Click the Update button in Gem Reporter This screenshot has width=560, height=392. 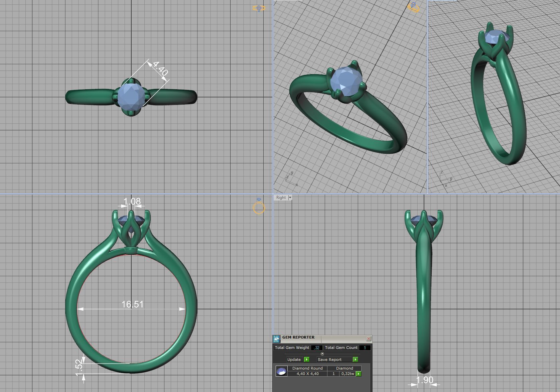pos(294,360)
